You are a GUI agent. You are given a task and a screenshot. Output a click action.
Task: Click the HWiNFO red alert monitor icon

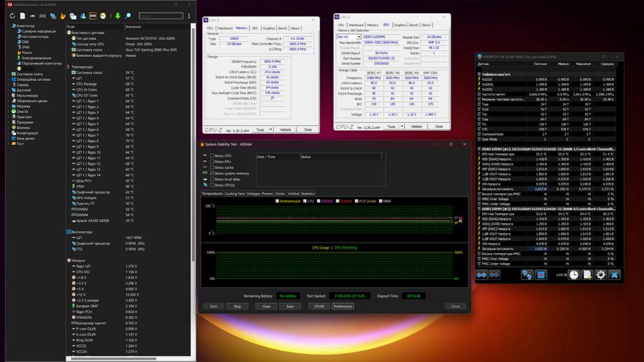click(x=541, y=275)
